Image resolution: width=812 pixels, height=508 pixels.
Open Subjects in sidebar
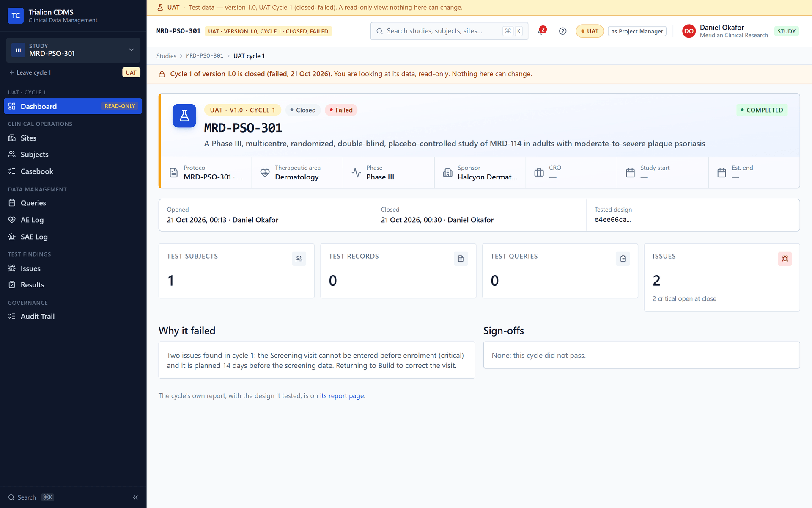click(73, 155)
